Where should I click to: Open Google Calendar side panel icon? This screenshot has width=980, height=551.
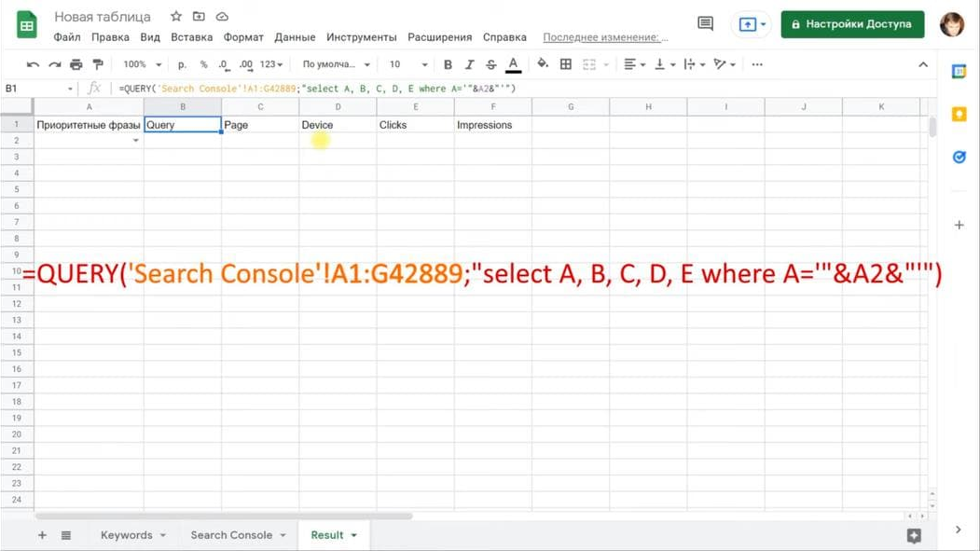coord(959,72)
